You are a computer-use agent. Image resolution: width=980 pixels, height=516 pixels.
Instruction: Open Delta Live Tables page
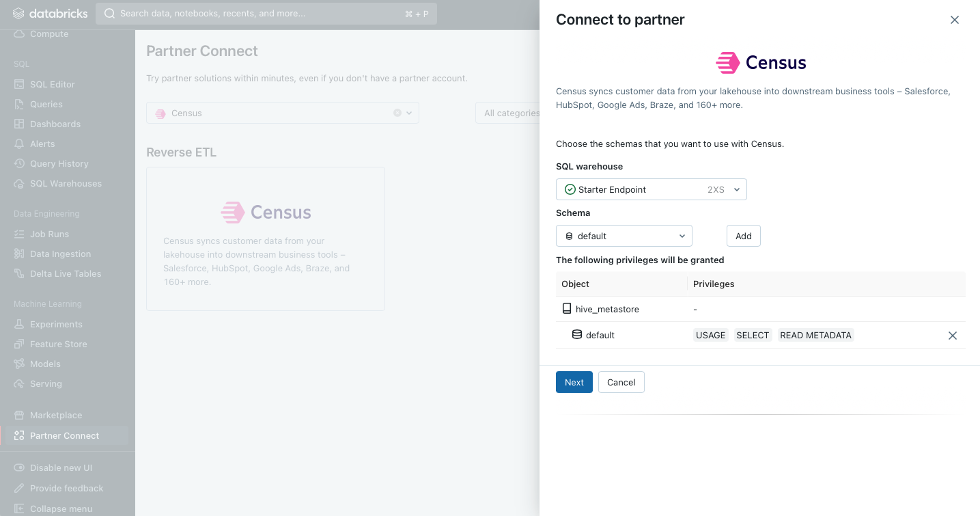(x=66, y=273)
